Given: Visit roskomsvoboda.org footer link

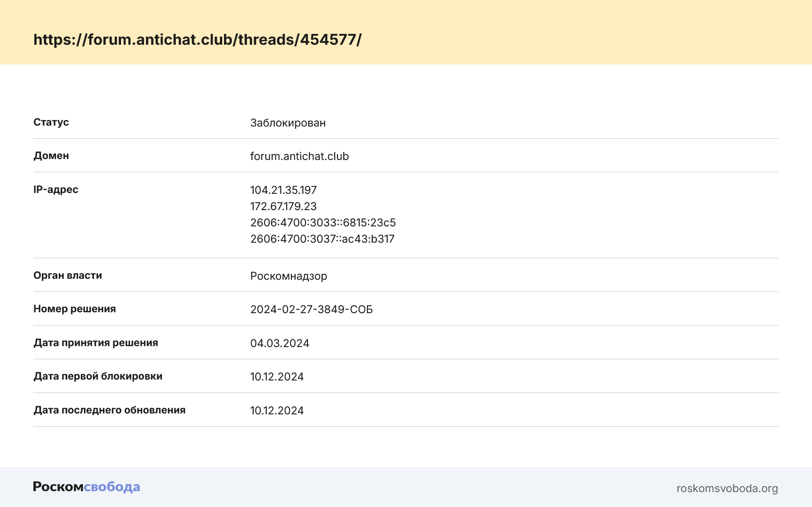Looking at the screenshot, I should point(727,488).
